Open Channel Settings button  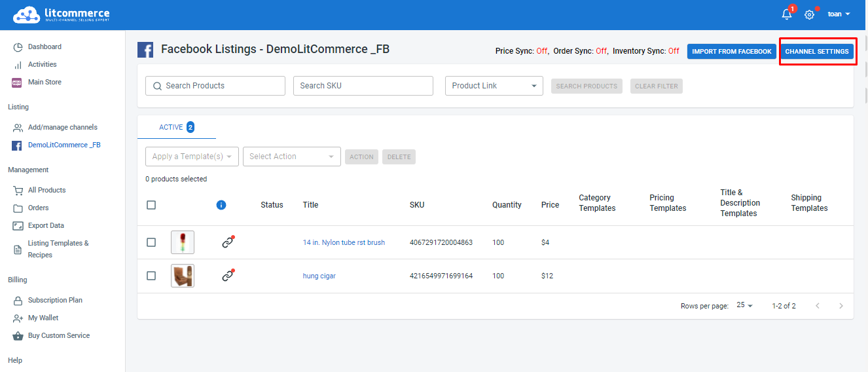point(817,52)
